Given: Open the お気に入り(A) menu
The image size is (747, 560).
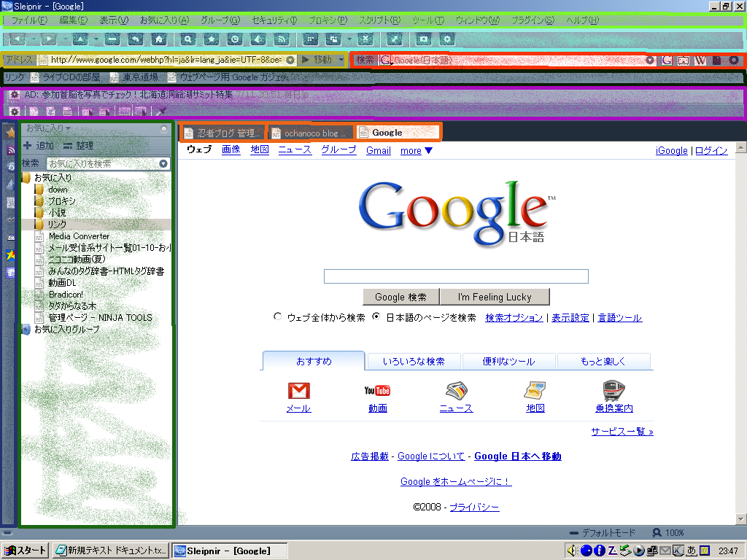Looking at the screenshot, I should [x=164, y=20].
